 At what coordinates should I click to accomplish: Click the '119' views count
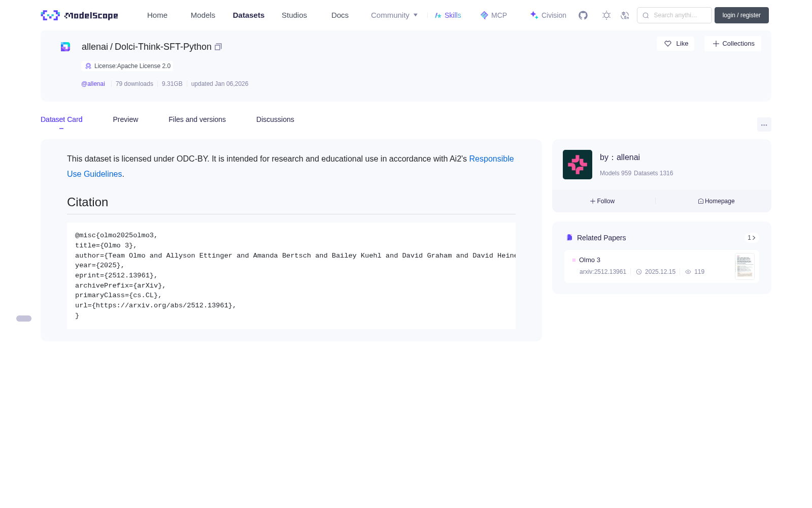[x=699, y=272]
